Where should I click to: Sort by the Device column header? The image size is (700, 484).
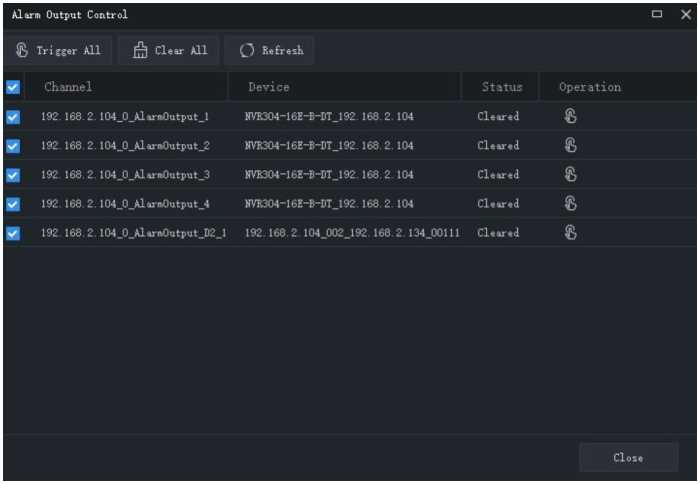[x=269, y=87]
